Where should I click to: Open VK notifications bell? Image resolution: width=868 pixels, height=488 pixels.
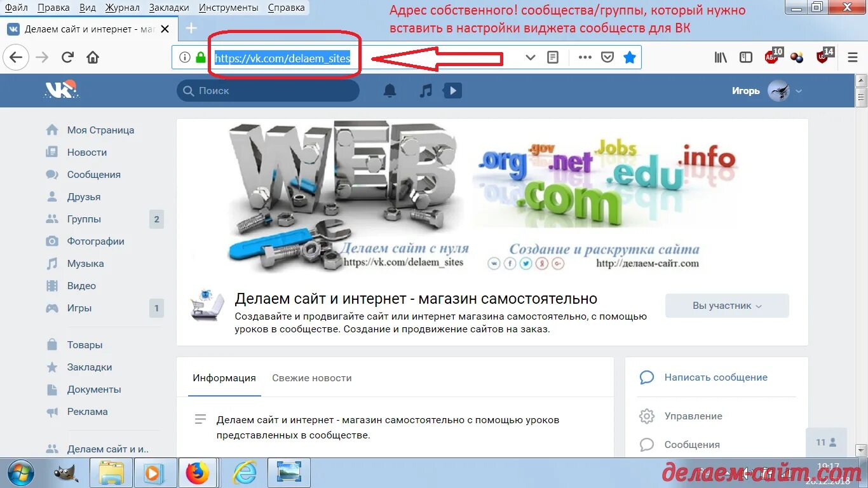[x=390, y=91]
